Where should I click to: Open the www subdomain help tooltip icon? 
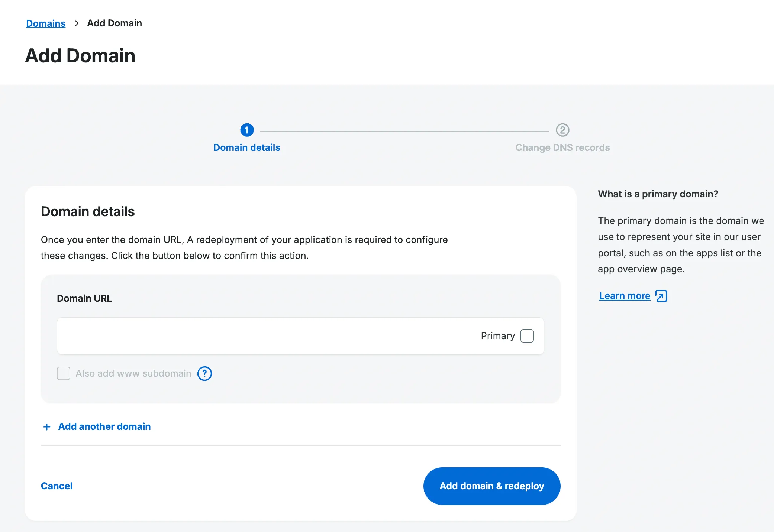tap(204, 373)
